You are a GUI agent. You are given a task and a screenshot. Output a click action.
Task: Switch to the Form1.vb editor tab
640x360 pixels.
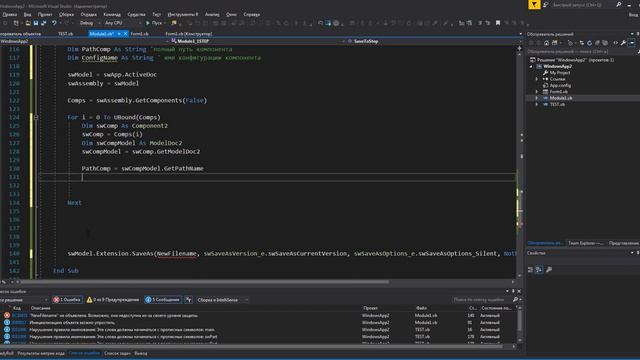coord(139,34)
